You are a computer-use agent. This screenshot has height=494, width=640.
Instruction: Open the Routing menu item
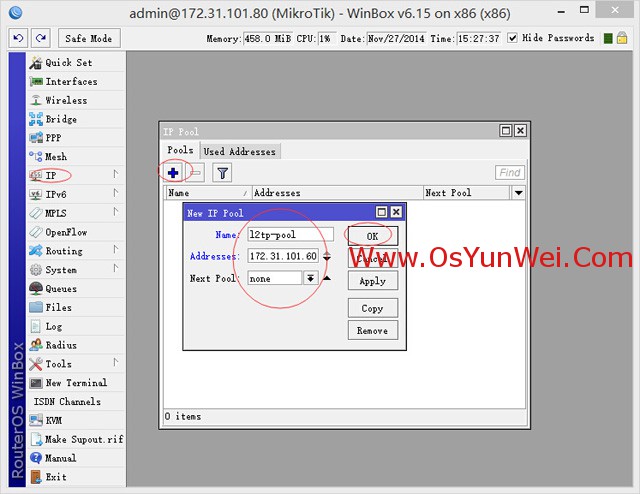click(x=76, y=251)
